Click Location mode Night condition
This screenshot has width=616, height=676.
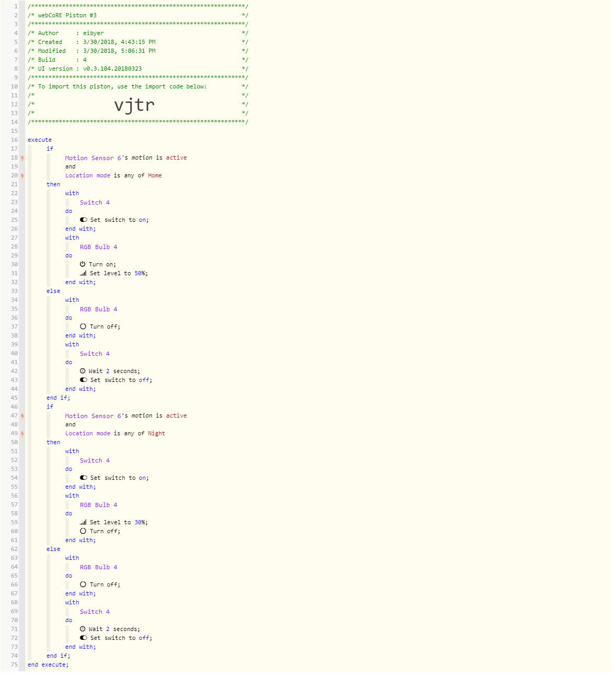click(x=115, y=434)
